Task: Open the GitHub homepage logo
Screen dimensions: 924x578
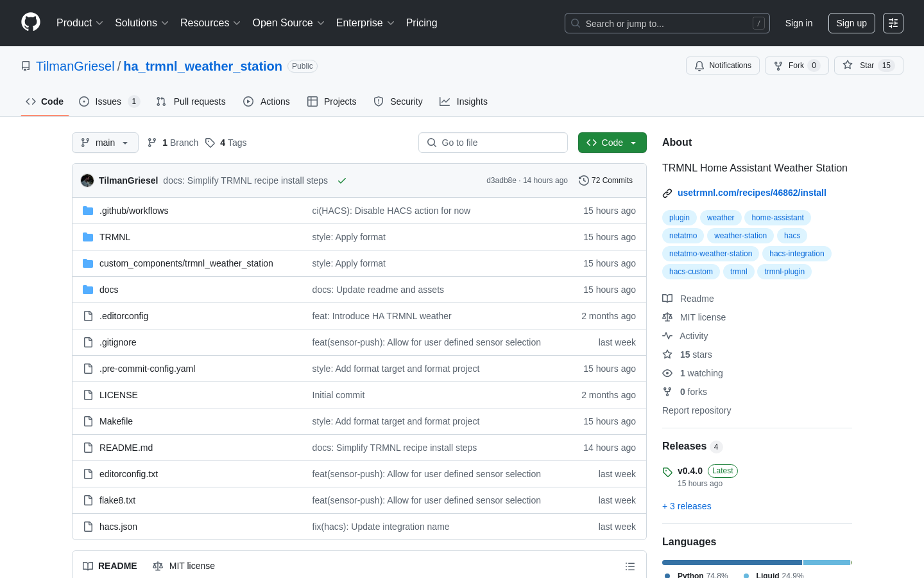Action: [x=31, y=22]
